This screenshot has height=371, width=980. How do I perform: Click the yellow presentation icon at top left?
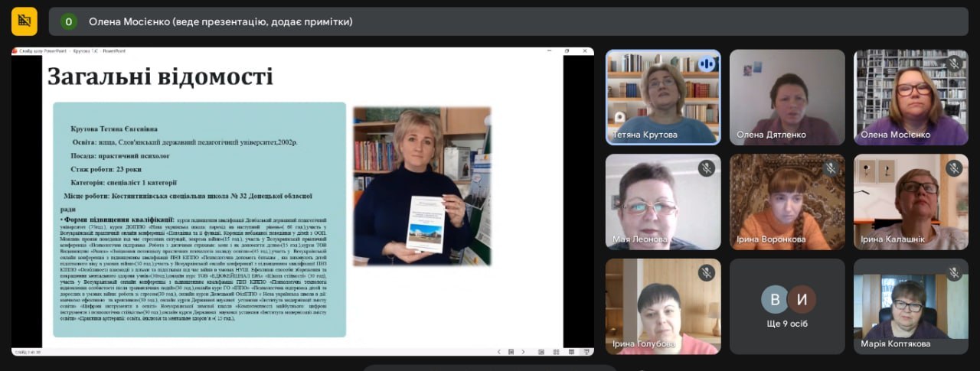click(x=24, y=21)
